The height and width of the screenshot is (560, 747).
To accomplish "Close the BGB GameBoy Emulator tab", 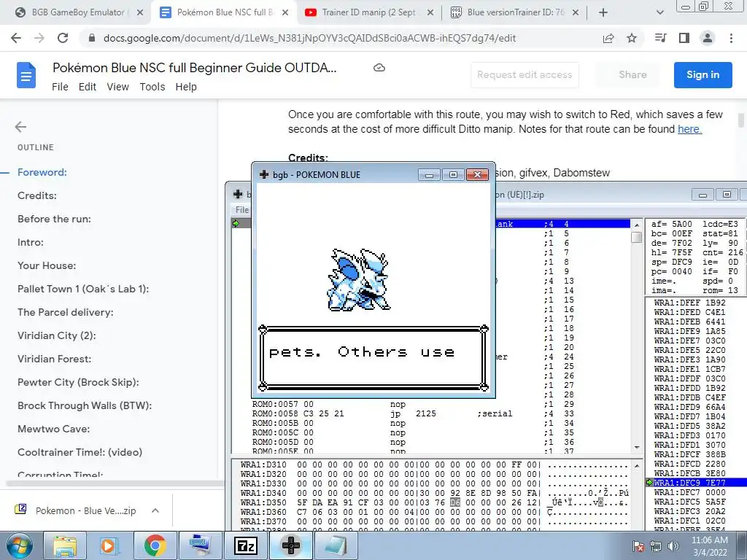I will (x=140, y=12).
